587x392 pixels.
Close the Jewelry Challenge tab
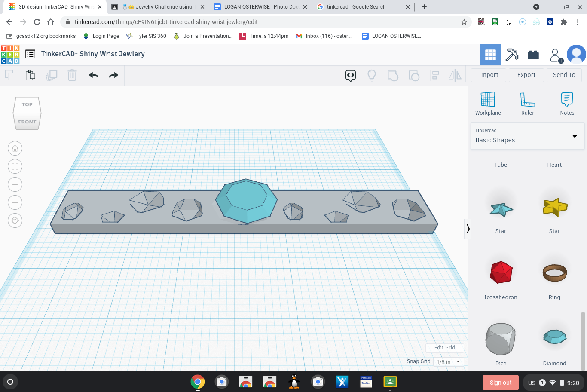202,7
